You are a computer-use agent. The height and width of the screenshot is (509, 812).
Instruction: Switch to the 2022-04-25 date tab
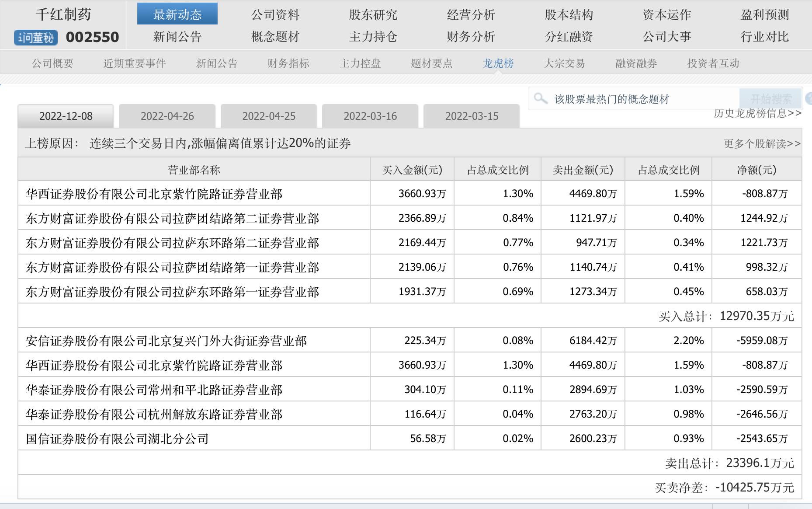(269, 116)
